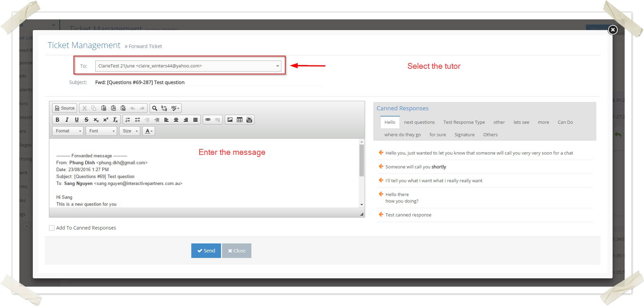Click the Redo arrow icon

point(142,108)
